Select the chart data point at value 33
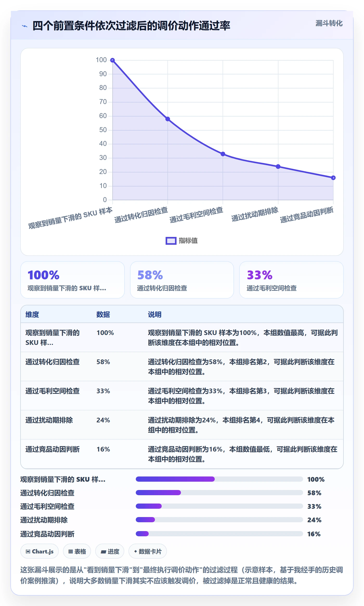The image size is (364, 606). tap(223, 154)
